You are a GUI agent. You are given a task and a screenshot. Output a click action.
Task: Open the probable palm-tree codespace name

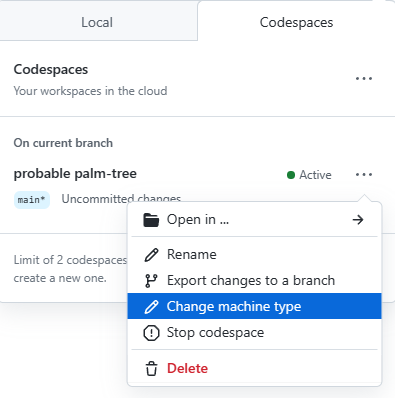(75, 174)
